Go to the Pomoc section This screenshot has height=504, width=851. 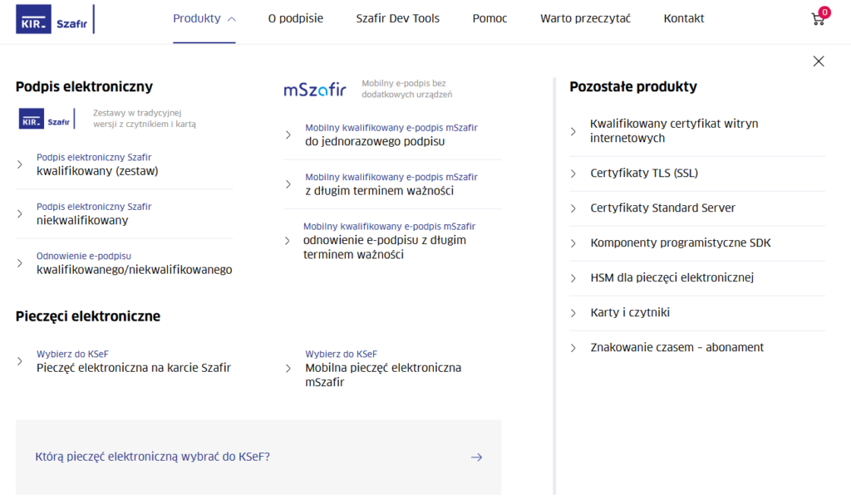point(489,19)
